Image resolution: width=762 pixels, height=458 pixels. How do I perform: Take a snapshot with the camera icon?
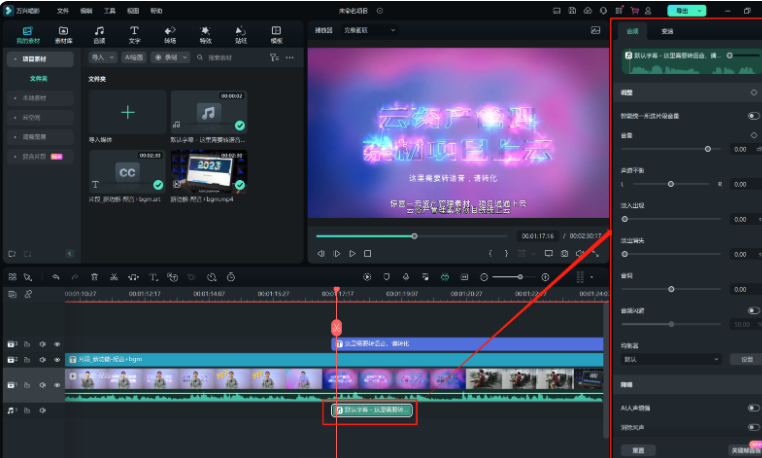click(565, 254)
